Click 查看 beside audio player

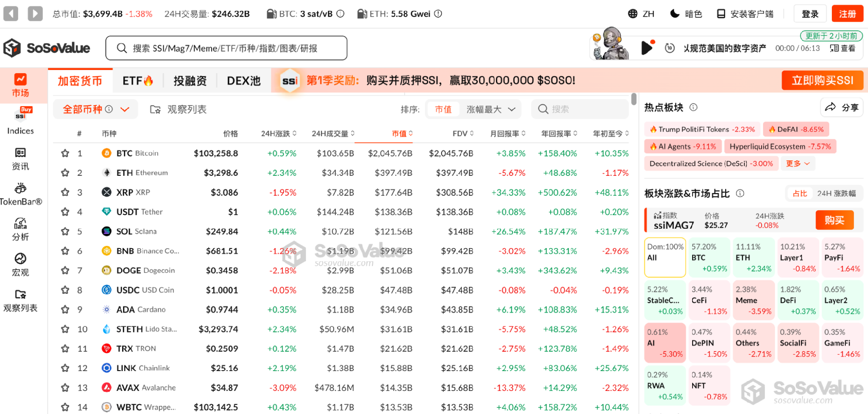point(843,48)
